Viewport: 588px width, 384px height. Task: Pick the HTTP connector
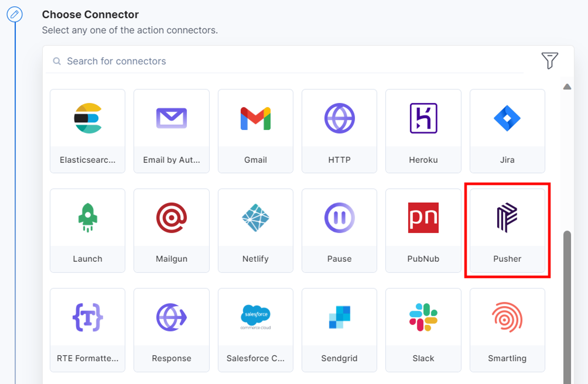(339, 131)
